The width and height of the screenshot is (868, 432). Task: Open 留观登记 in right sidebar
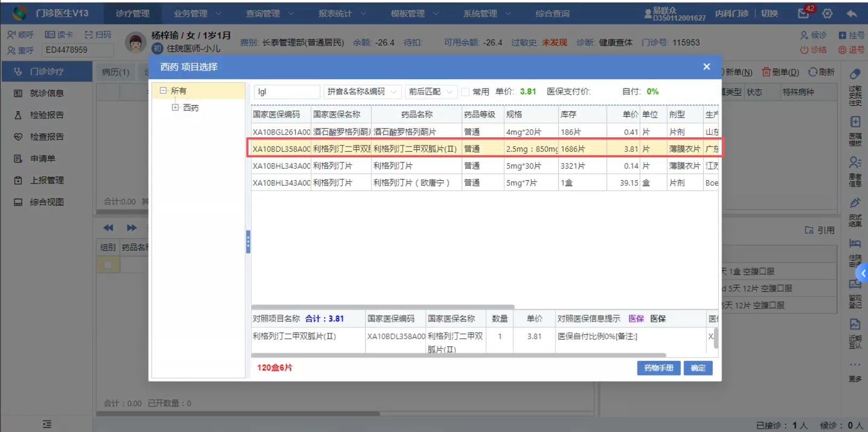click(x=855, y=294)
